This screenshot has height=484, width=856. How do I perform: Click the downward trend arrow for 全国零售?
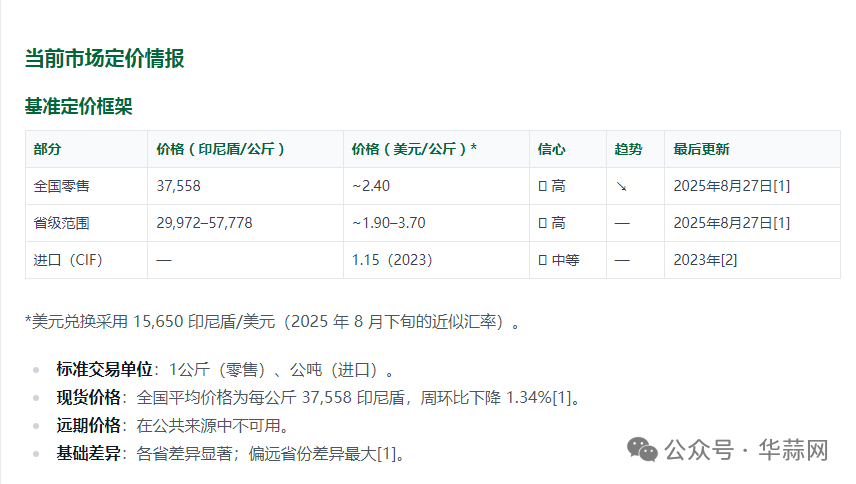pos(621,186)
